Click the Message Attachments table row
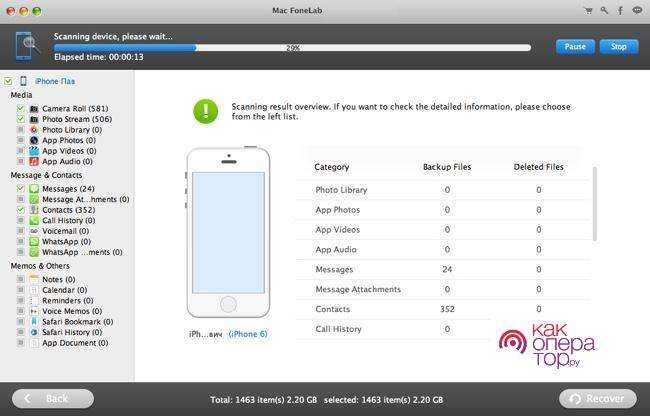Image resolution: width=650 pixels, height=416 pixels. (x=443, y=289)
